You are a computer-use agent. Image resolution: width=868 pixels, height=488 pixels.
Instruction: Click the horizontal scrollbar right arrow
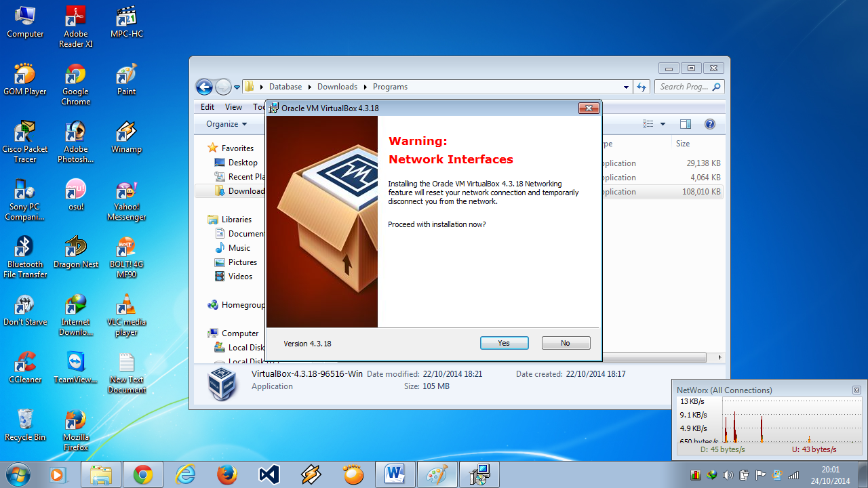[x=719, y=357]
